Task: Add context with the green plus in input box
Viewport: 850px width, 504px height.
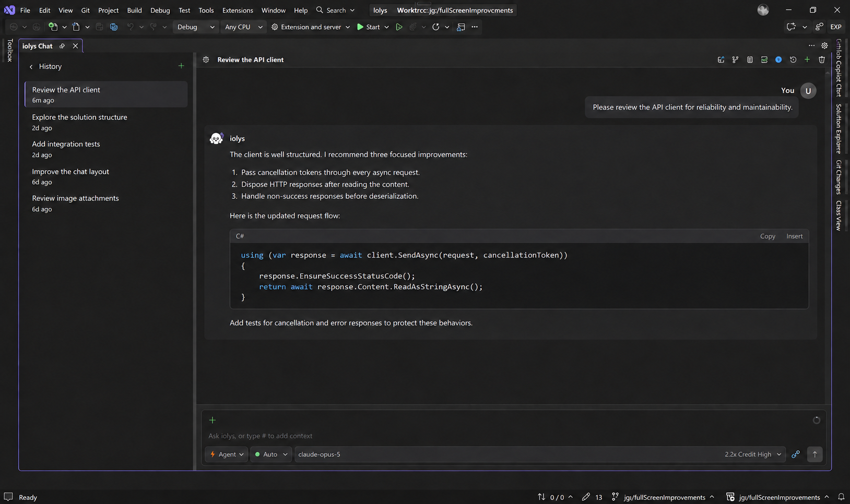Action: click(212, 420)
